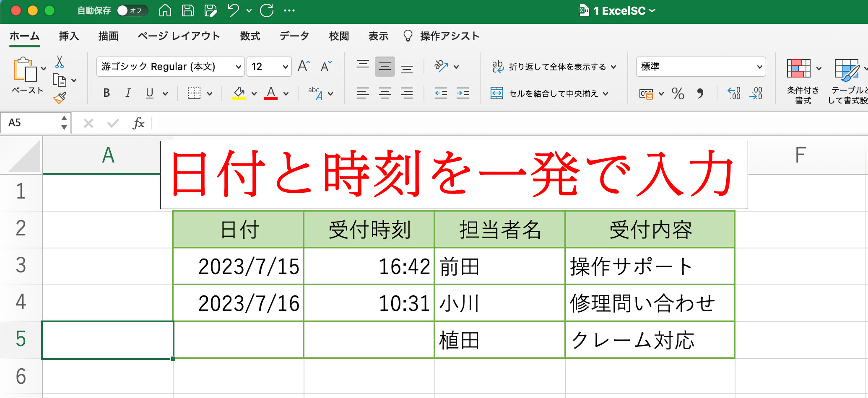This screenshot has width=868, height=398.
Task: Click the Format Painter brush icon
Action: coord(60,98)
